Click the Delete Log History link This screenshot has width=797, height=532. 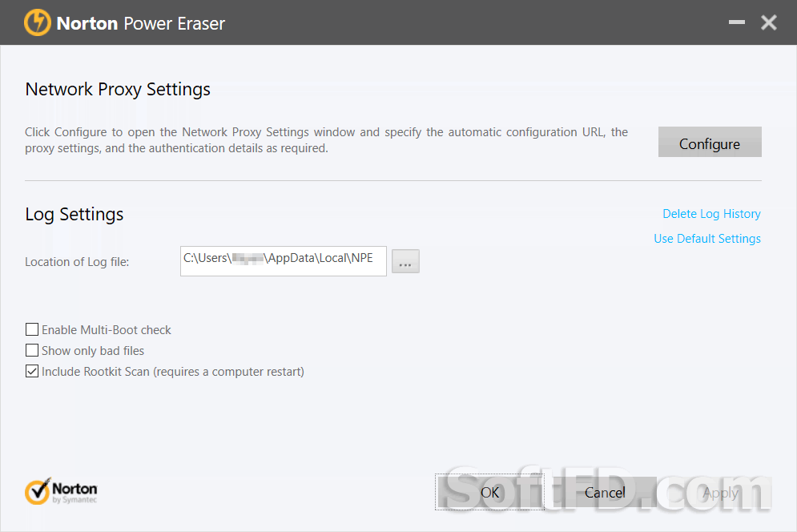711,214
